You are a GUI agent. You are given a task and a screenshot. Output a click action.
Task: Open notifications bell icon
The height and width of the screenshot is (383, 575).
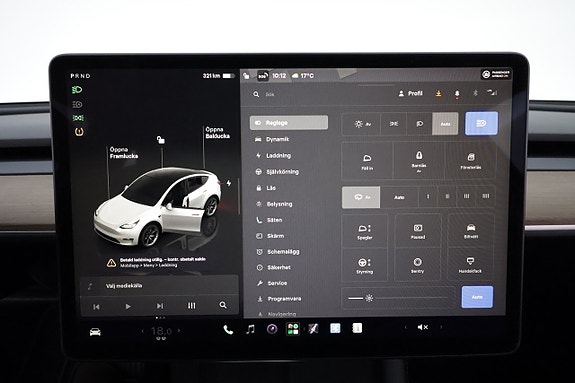click(457, 94)
